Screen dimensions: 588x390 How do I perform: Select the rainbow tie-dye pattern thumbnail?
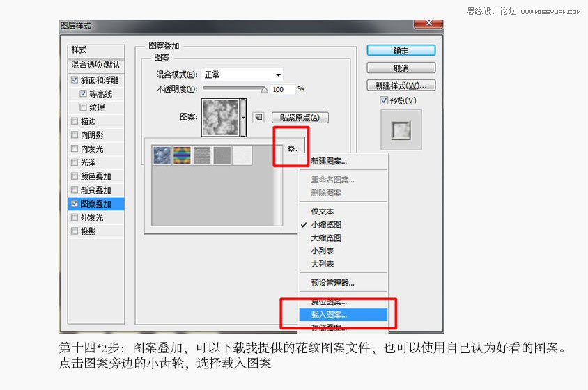point(182,155)
